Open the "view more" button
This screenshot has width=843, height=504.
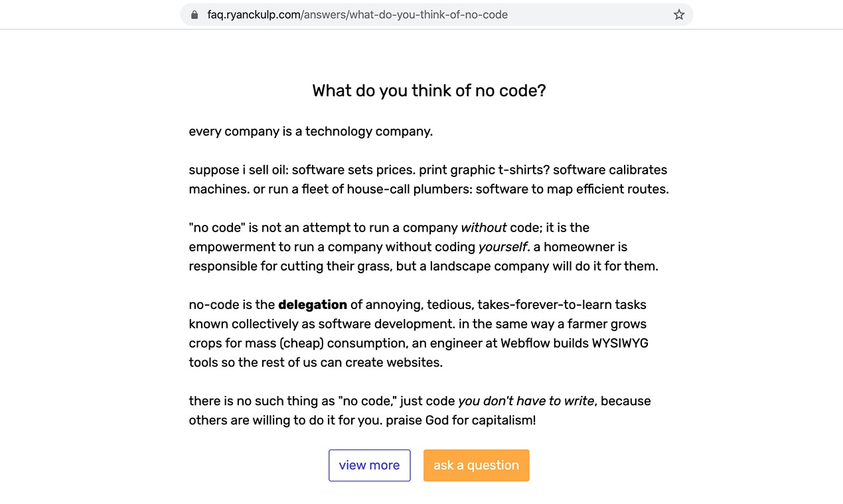(370, 466)
